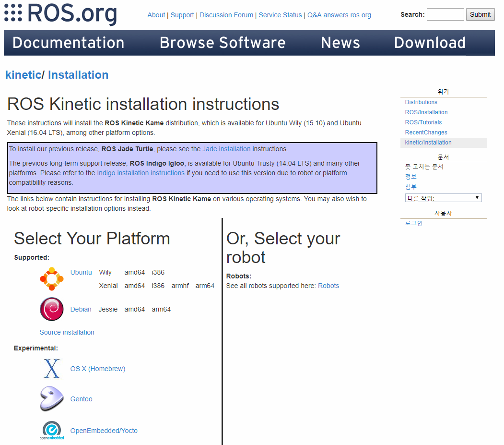Open the Robots link
This screenshot has height=445, width=504.
[328, 286]
